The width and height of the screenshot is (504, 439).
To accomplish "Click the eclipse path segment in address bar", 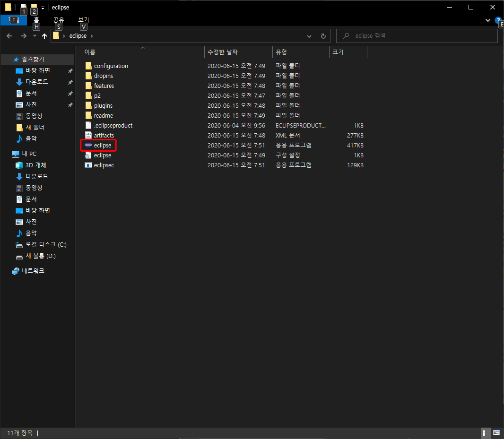I will [78, 36].
